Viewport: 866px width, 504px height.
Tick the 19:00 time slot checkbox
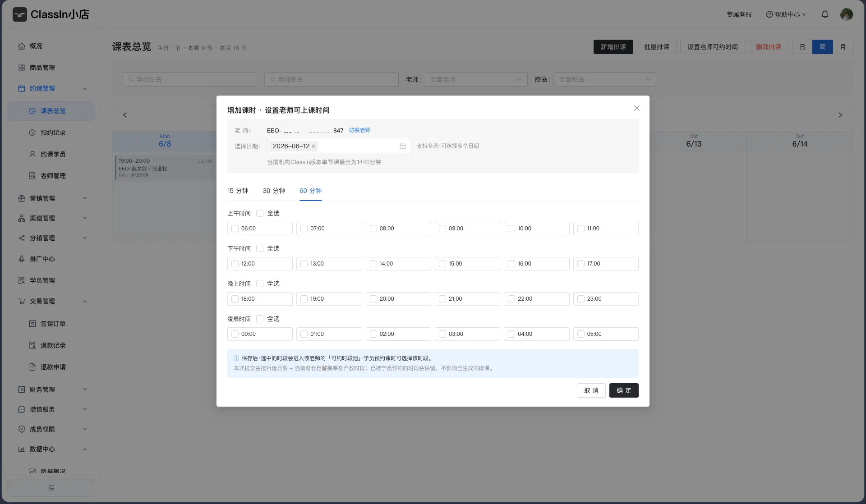pyautogui.click(x=304, y=299)
